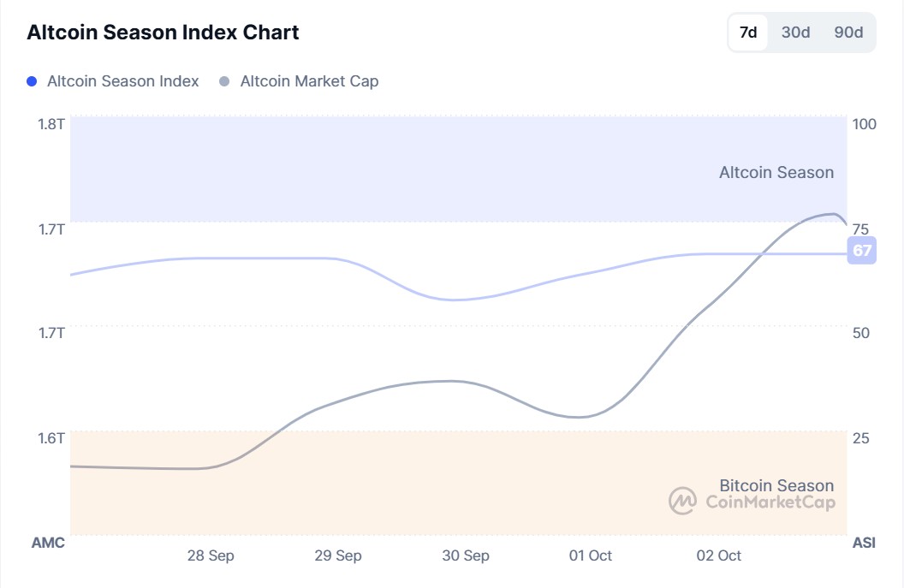Viewport: 904px width, 588px height.
Task: Toggle the Altcoin Market Cap legend dot
Action: pyautogui.click(x=225, y=81)
